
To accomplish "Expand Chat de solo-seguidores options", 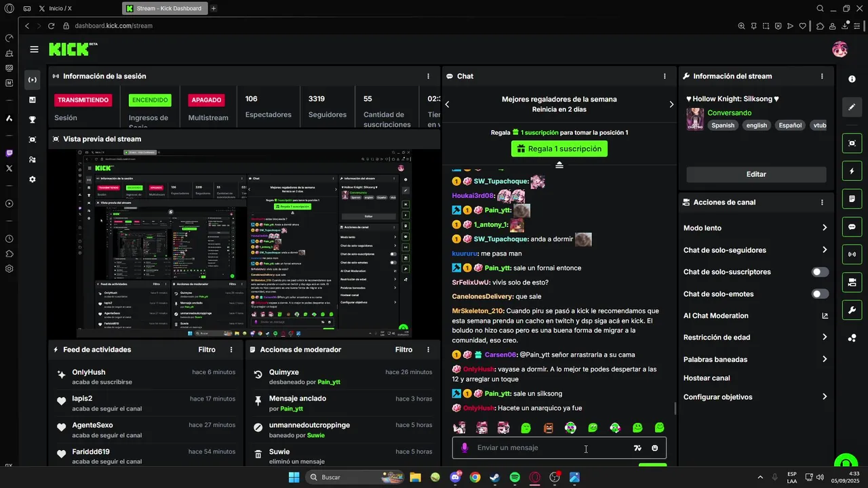I will coord(825,250).
